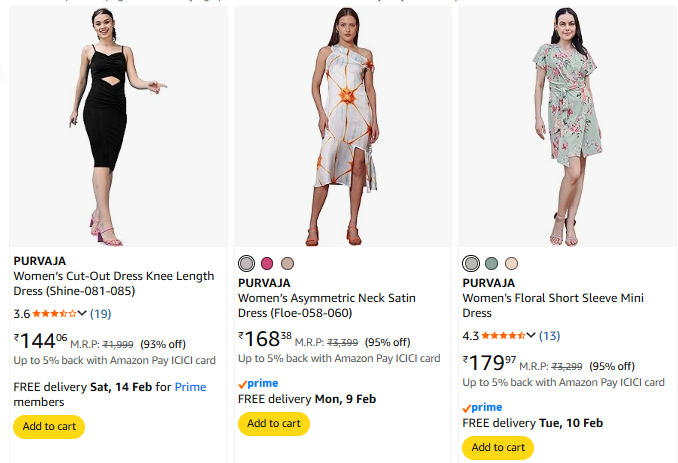The height and width of the screenshot is (463, 678).
Task: Select grey color swatch for satin dress
Action: pos(247,263)
